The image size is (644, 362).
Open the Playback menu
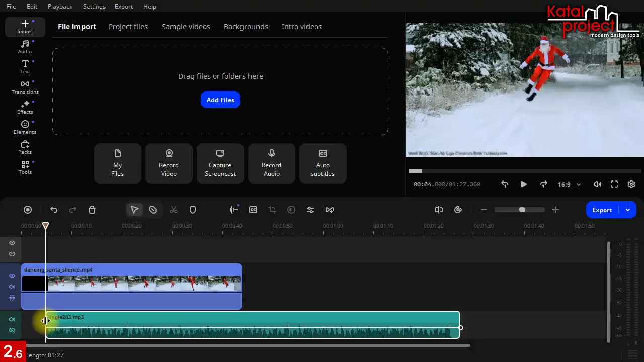[x=60, y=7]
